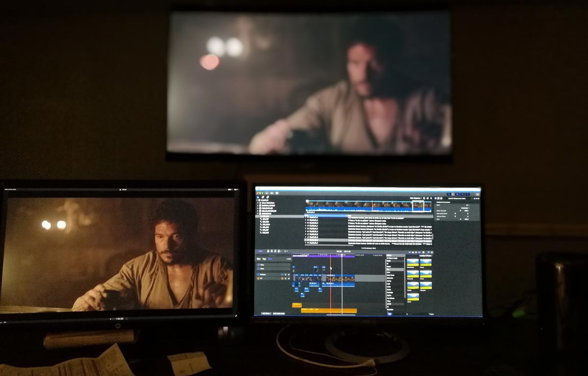Toggle the orange effects role checkbox
This screenshot has height=376, width=588.
coord(259,278)
